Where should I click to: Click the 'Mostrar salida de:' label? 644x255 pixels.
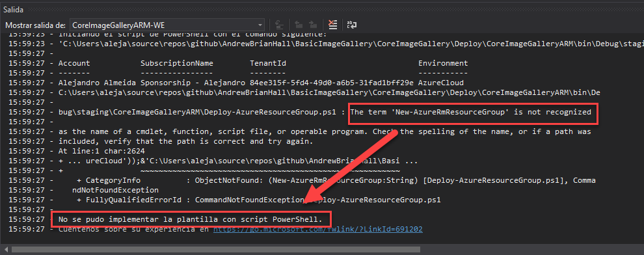35,25
